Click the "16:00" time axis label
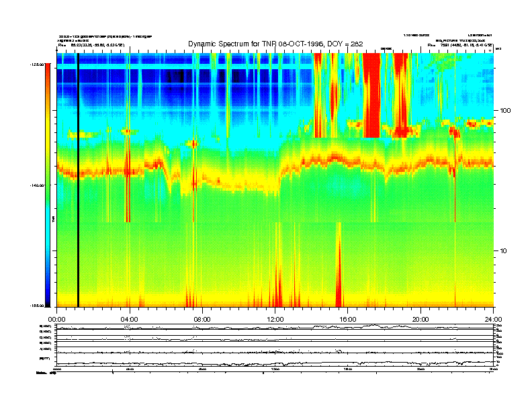Image resolution: width=532 pixels, height=411 pixels. coord(348,320)
